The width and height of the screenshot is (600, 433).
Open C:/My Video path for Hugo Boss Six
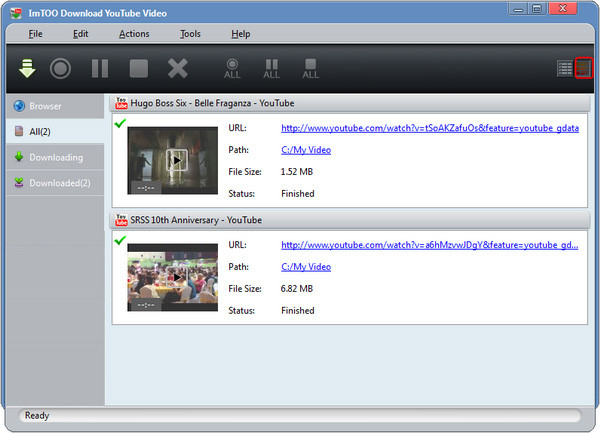(x=306, y=150)
